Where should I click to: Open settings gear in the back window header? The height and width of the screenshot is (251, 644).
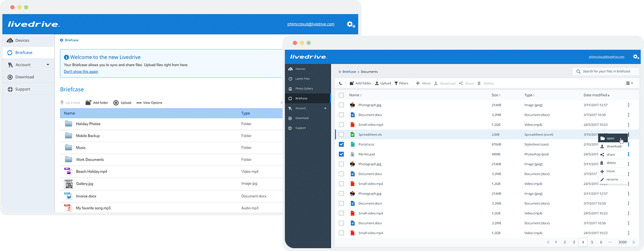coord(351,24)
